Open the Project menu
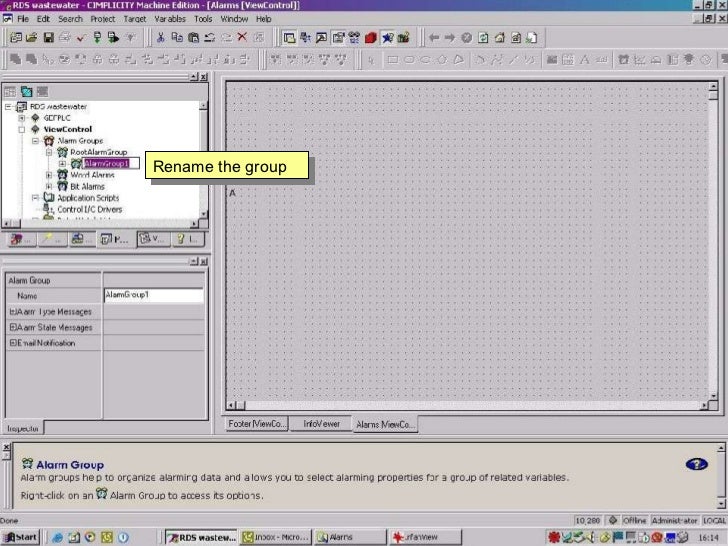 [103, 19]
